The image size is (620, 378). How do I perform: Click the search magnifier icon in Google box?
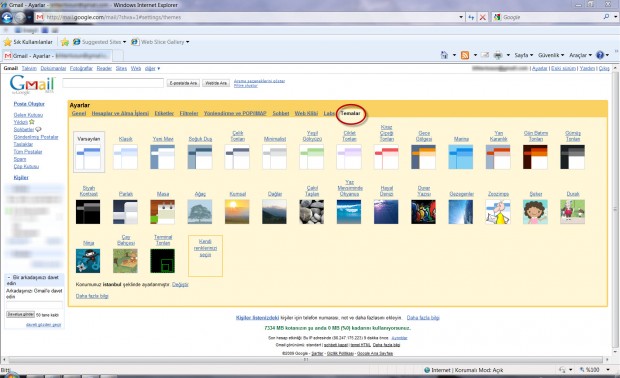point(606,17)
